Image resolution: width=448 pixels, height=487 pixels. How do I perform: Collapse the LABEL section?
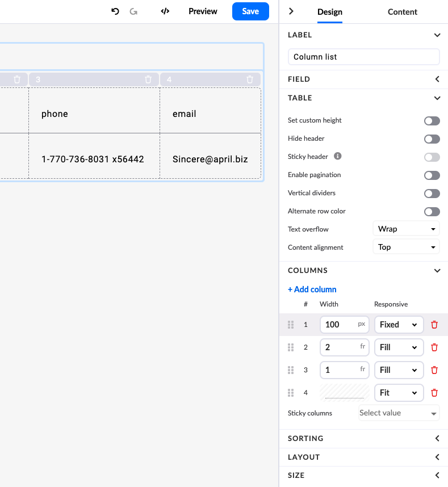[x=437, y=35]
